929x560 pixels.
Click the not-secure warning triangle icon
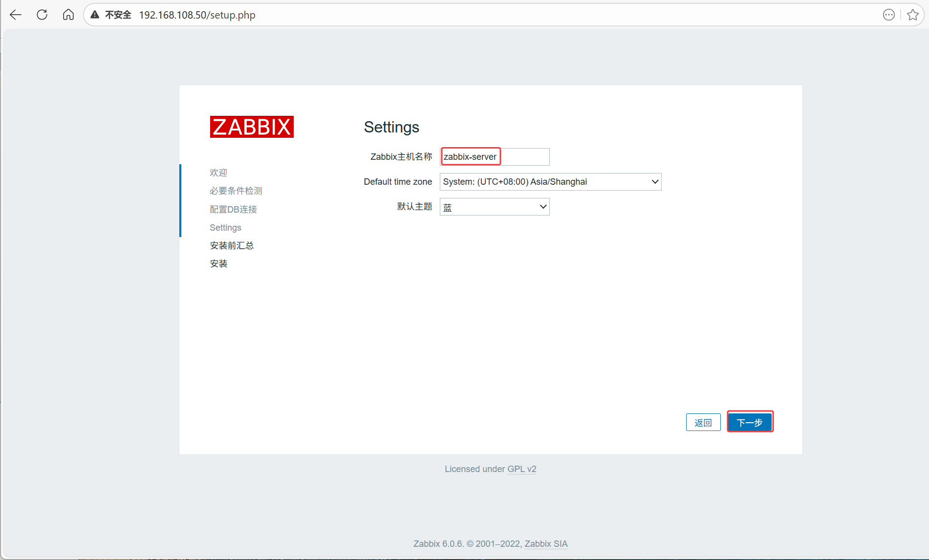(x=95, y=15)
